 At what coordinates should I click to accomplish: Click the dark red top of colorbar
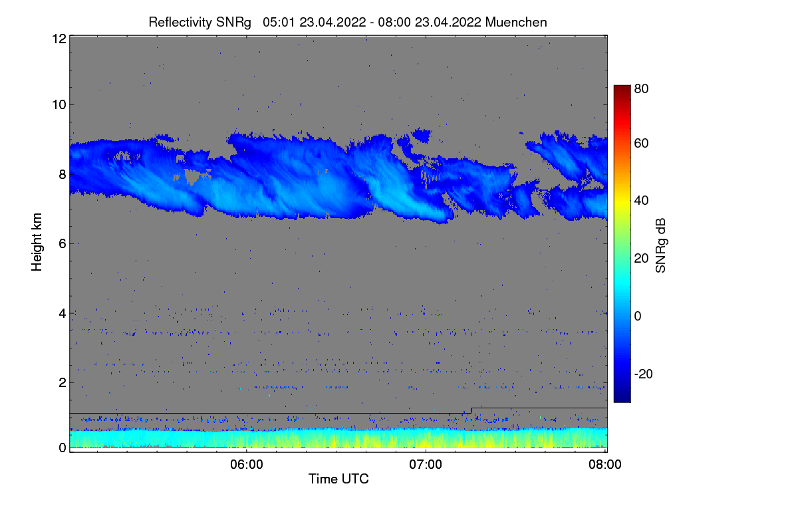(622, 89)
